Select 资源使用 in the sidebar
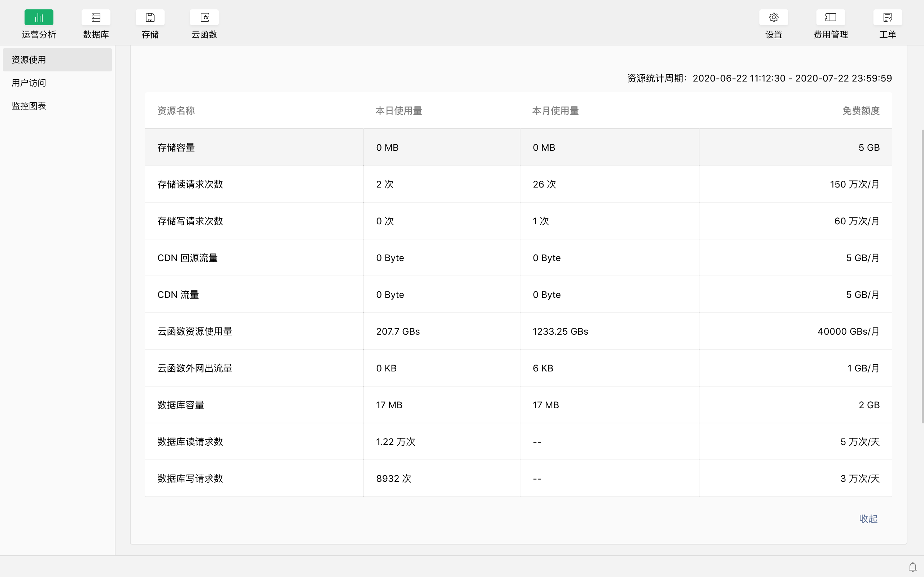924x577 pixels. 29,60
